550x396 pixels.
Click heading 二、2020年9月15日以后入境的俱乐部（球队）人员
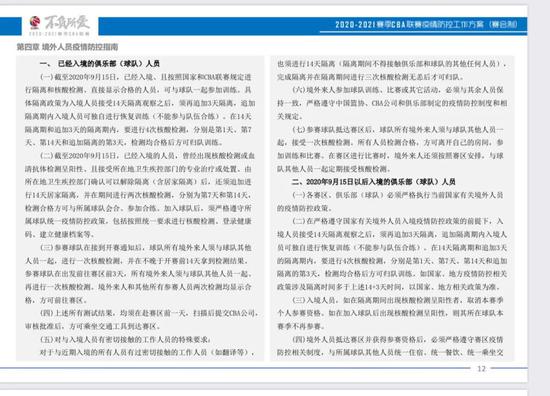click(373, 182)
